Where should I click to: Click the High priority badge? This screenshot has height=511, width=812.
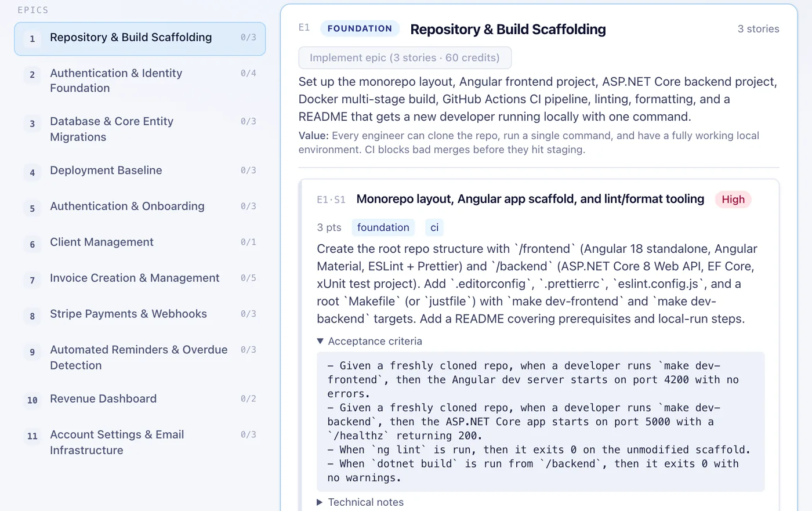click(x=733, y=200)
